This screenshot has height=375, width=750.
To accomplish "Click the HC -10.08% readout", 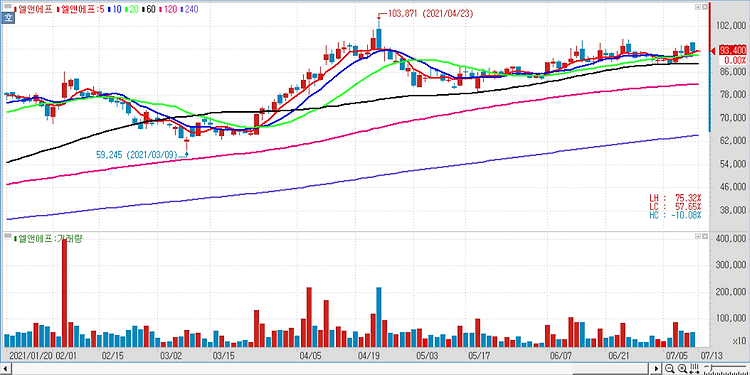I will pyautogui.click(x=675, y=215).
